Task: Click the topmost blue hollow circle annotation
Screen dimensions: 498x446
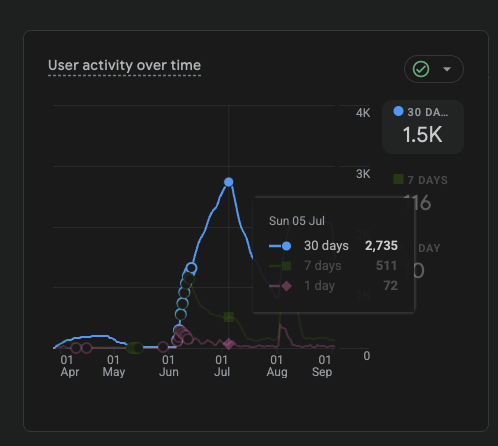Action: tap(191, 268)
